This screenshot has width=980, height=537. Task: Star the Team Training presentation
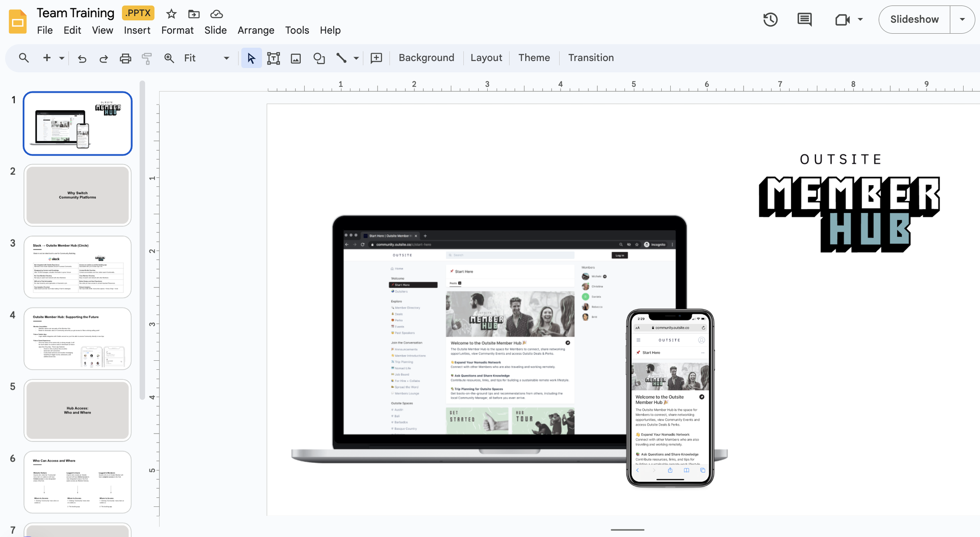click(x=171, y=14)
